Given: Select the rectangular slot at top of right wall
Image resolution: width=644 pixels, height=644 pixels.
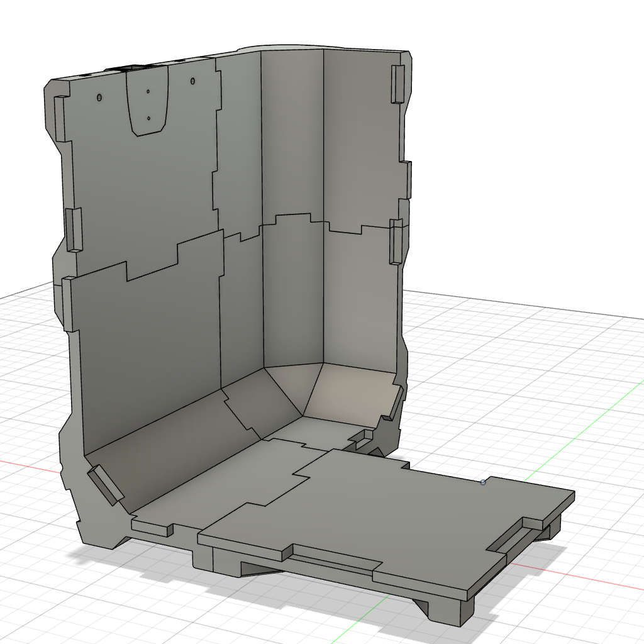Looking at the screenshot, I should pyautogui.click(x=397, y=84).
